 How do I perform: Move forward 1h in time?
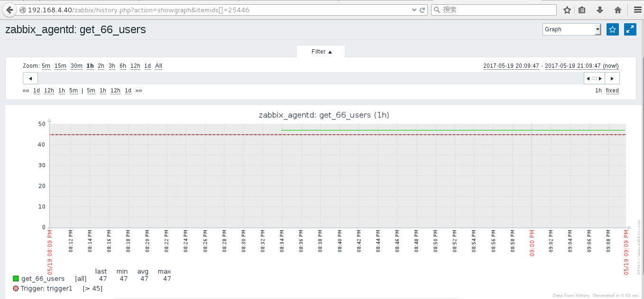tap(103, 91)
